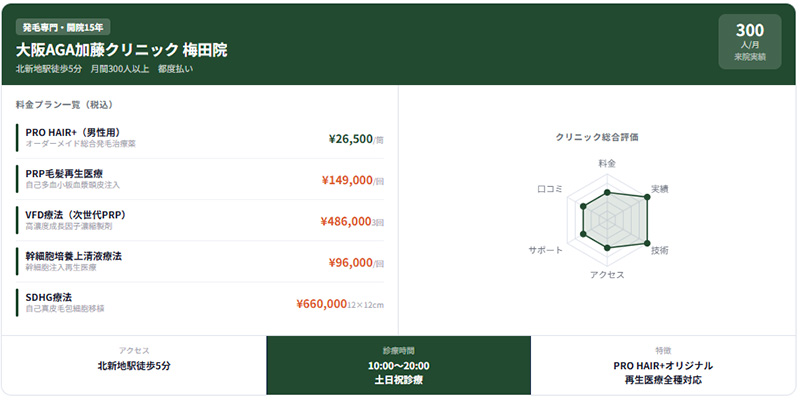800x400 pixels.
Task: Click the 実績 radar chart label
Action: 660,189
